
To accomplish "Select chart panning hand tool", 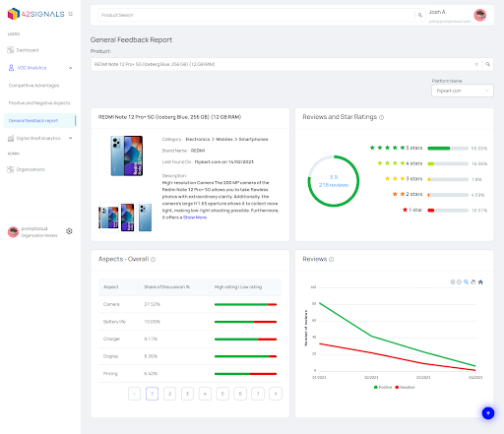I will pos(473,282).
